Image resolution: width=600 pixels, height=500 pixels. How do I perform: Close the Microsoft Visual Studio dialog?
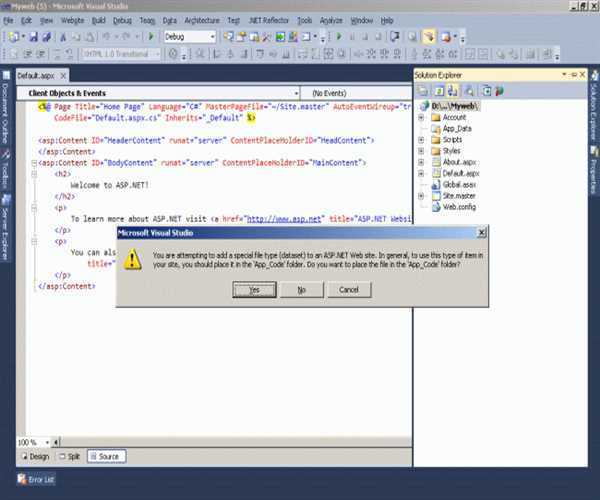pyautogui.click(x=482, y=233)
